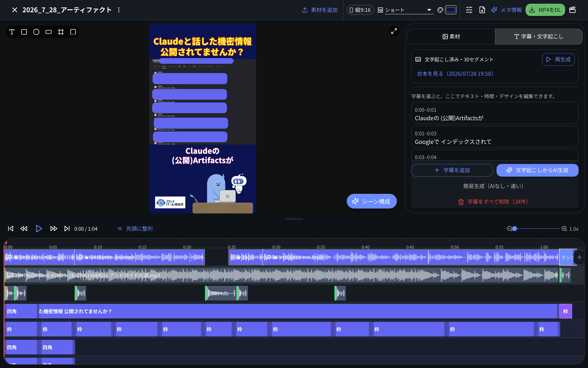
Task: Open シーン構成 scene composer
Action: click(372, 201)
